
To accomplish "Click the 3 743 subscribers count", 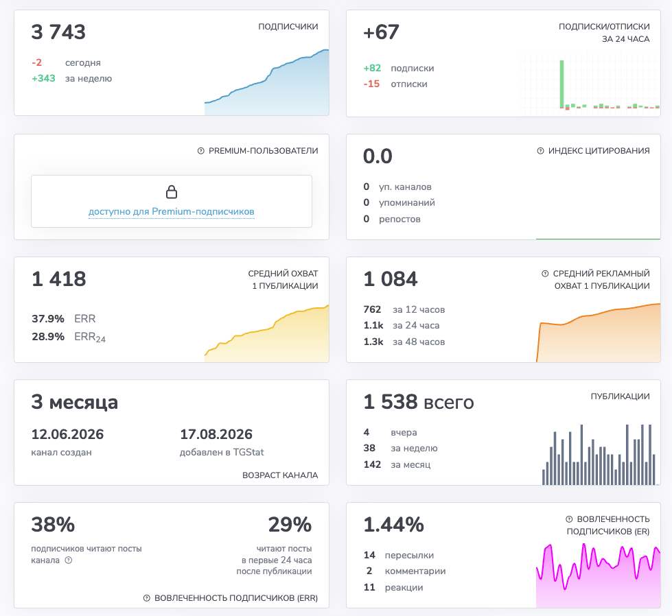I will (x=58, y=32).
